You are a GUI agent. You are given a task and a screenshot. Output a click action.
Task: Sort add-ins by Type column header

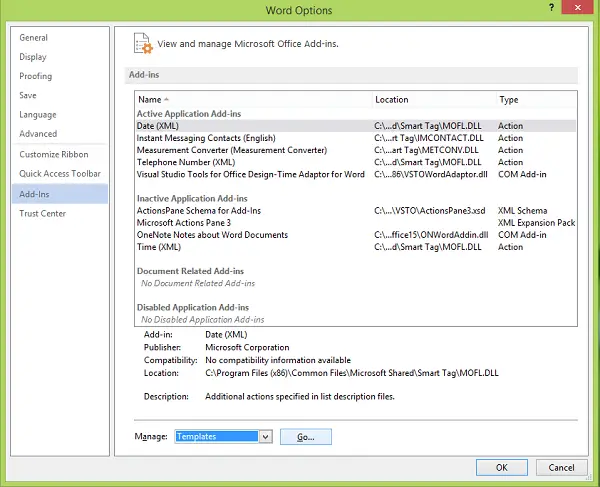536,99
